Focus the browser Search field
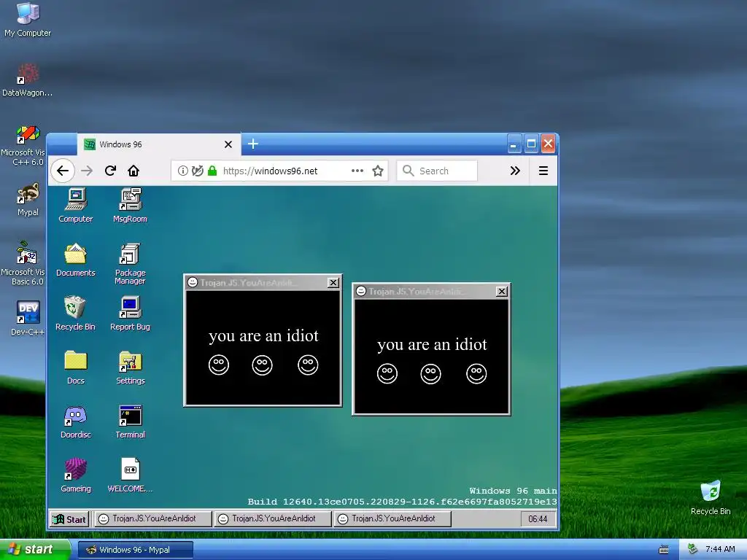 click(437, 171)
